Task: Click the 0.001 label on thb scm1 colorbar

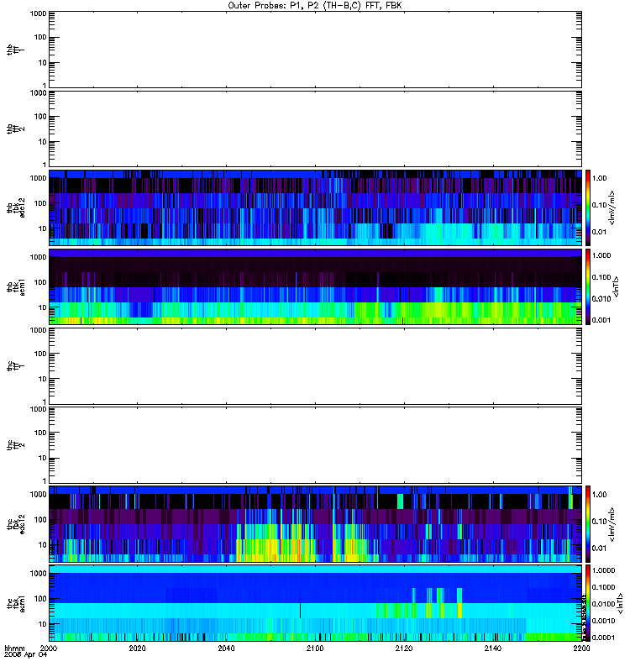Action: [x=601, y=320]
